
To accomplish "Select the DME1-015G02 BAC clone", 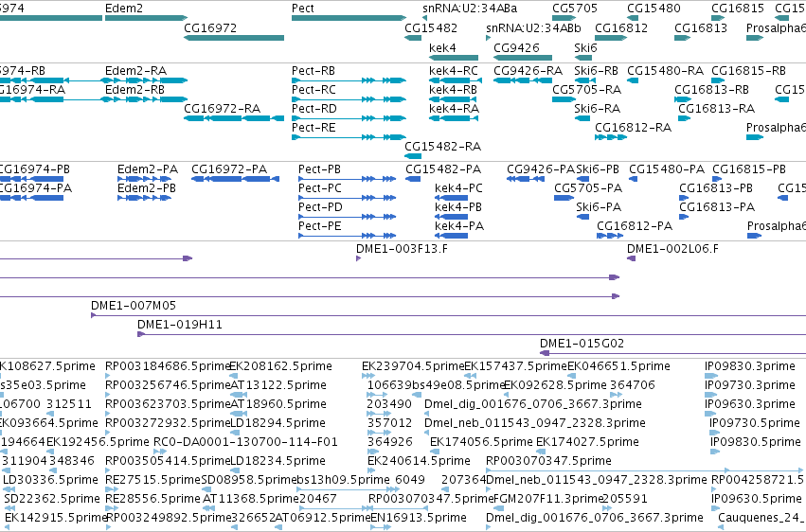I will [672, 353].
